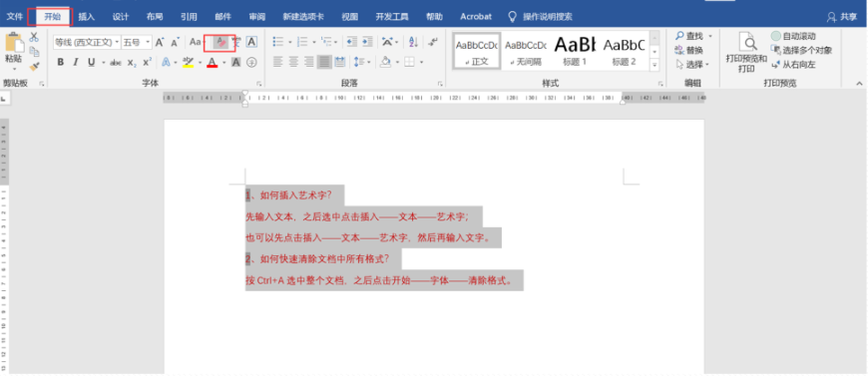Click the shading paint bucket icon
The height and width of the screenshot is (376, 868).
click(x=386, y=62)
